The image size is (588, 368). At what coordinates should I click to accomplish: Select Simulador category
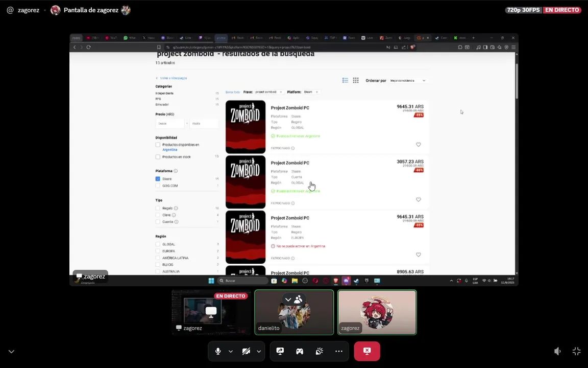[x=162, y=104]
